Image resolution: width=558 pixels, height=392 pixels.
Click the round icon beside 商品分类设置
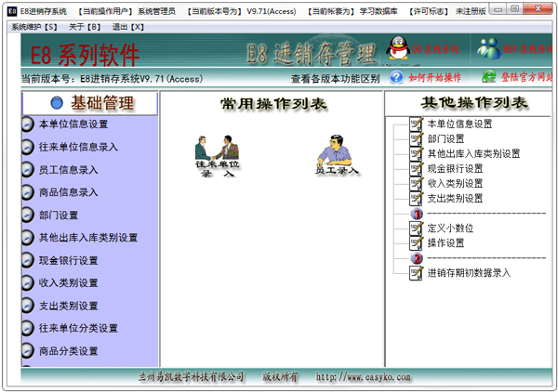[28, 351]
